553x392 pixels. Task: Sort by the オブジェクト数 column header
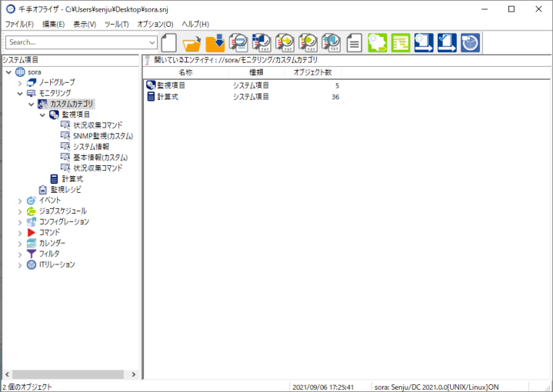313,72
